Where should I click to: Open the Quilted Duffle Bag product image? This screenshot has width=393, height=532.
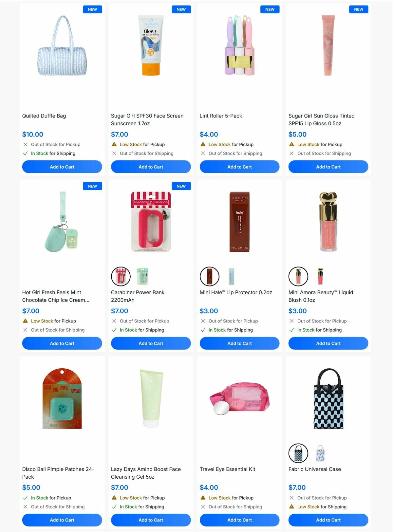click(x=62, y=46)
